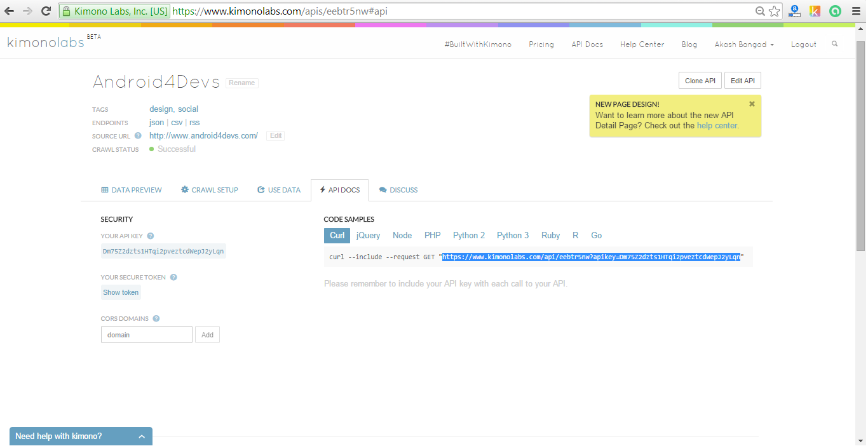Click Show token button
868x446 pixels.
point(121,292)
